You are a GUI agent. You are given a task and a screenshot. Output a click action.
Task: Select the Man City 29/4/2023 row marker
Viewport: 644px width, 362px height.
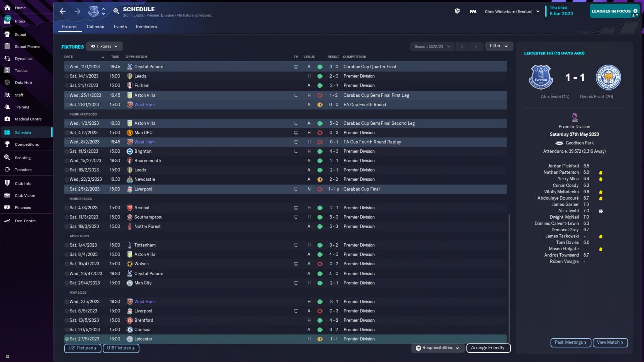[67, 283]
